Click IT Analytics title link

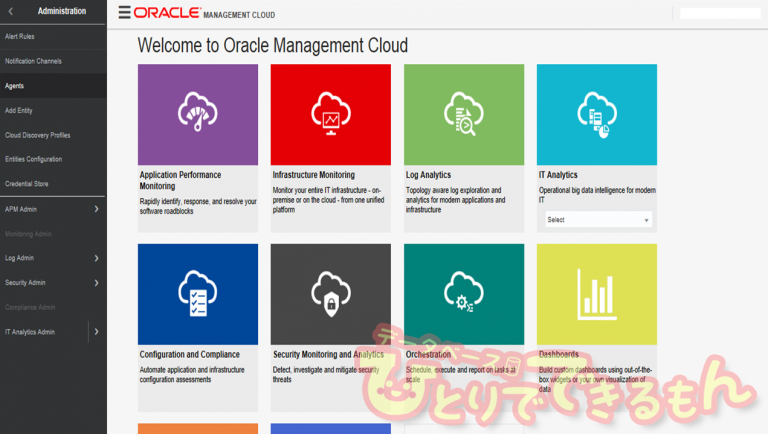pyautogui.click(x=558, y=175)
